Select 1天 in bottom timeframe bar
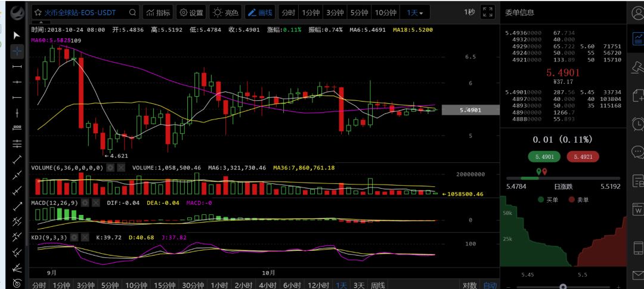 [x=341, y=285]
